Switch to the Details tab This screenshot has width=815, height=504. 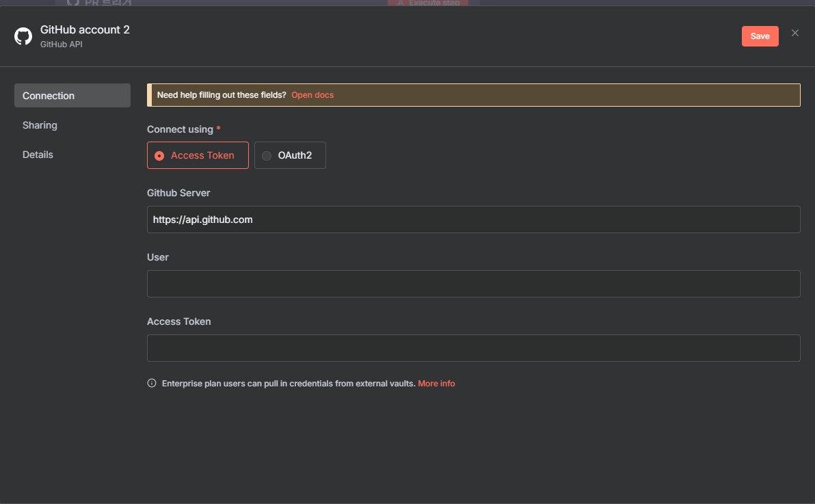38,155
